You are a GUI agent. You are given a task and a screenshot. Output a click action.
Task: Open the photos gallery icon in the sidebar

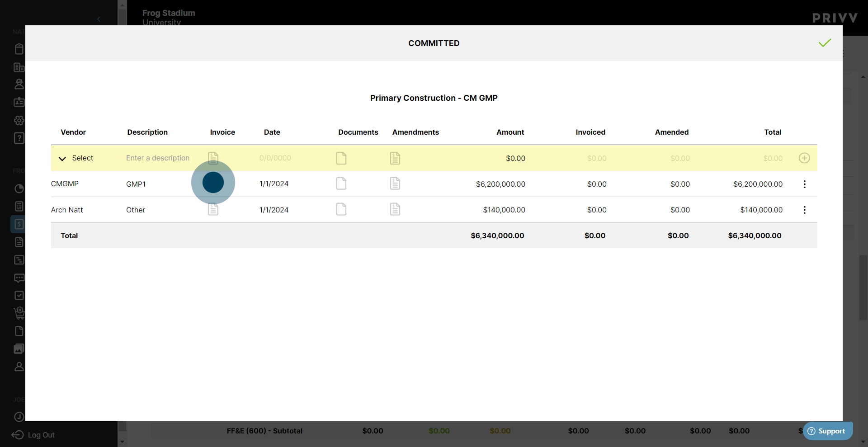[x=19, y=349]
